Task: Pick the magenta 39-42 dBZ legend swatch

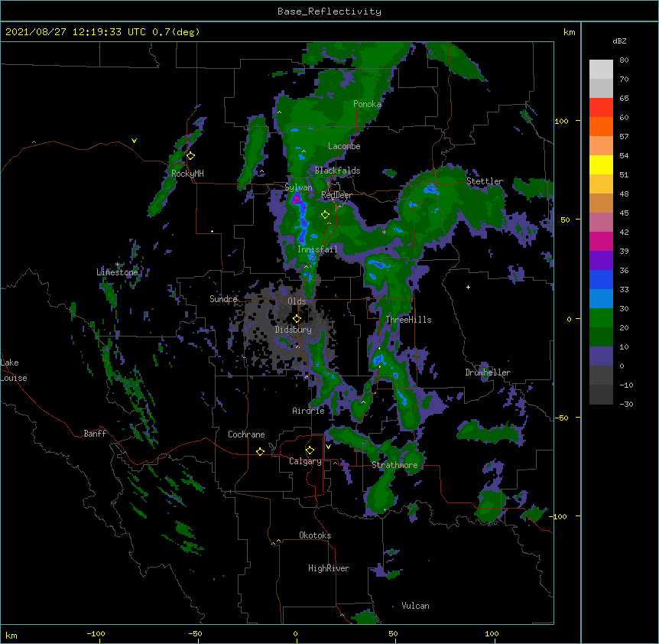Action: coord(601,241)
